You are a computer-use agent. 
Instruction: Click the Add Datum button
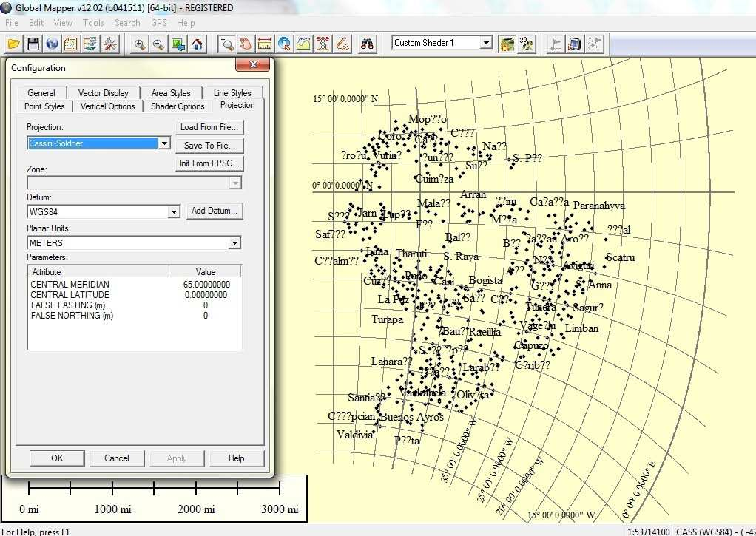tap(214, 211)
